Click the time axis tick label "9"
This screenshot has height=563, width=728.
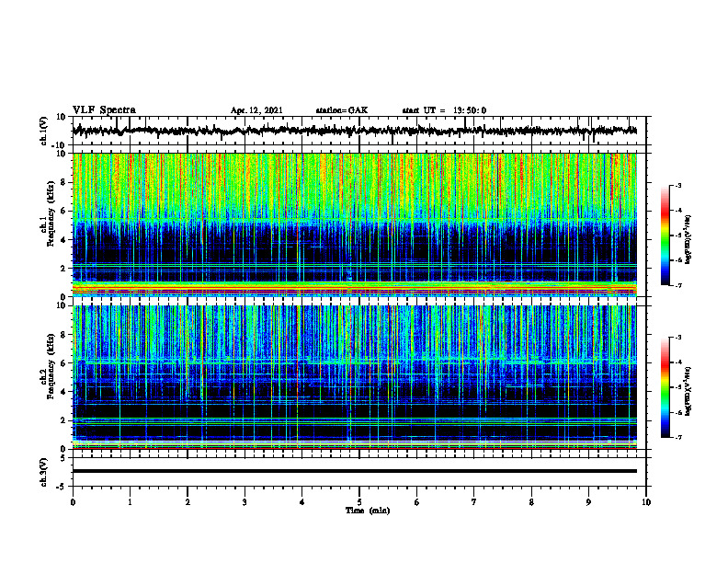tap(588, 502)
